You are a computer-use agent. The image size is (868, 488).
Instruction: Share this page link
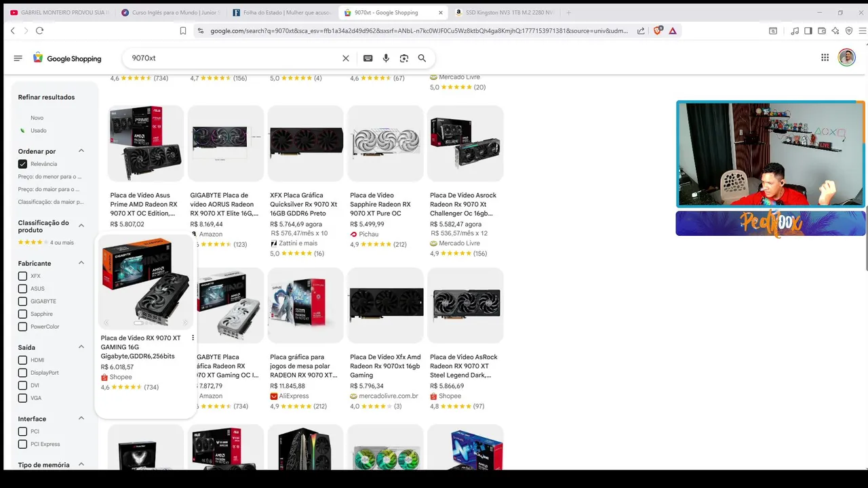(641, 30)
